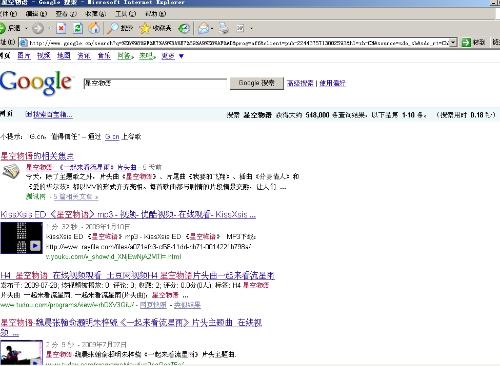
Task: Click the History globe toolbar icon
Action: pos(184,28)
